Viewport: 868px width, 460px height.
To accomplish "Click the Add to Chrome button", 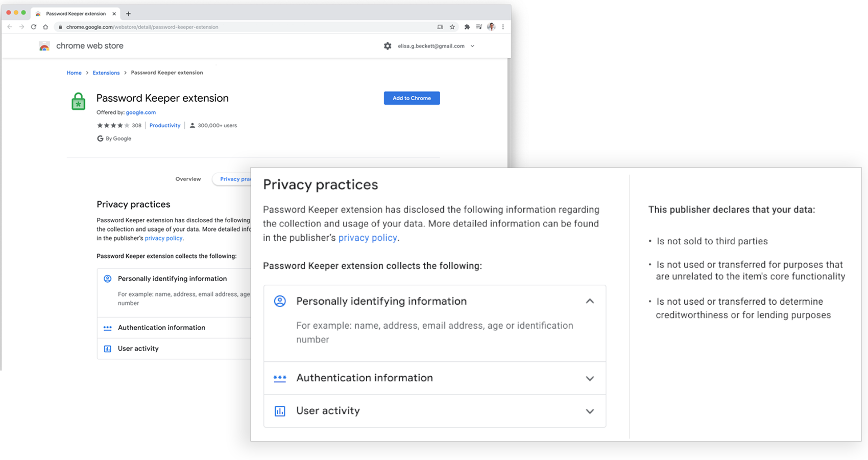I will tap(412, 98).
